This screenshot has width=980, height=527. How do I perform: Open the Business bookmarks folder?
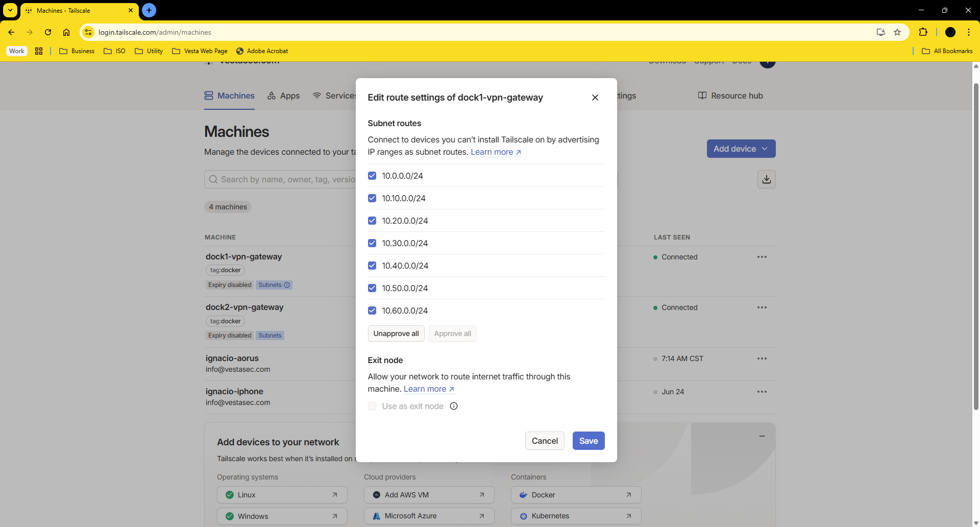[x=77, y=51]
